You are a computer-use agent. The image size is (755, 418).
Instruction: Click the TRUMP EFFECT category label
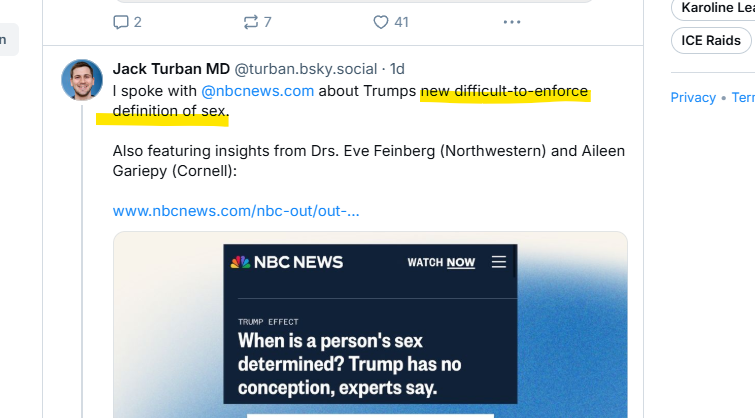point(268,322)
